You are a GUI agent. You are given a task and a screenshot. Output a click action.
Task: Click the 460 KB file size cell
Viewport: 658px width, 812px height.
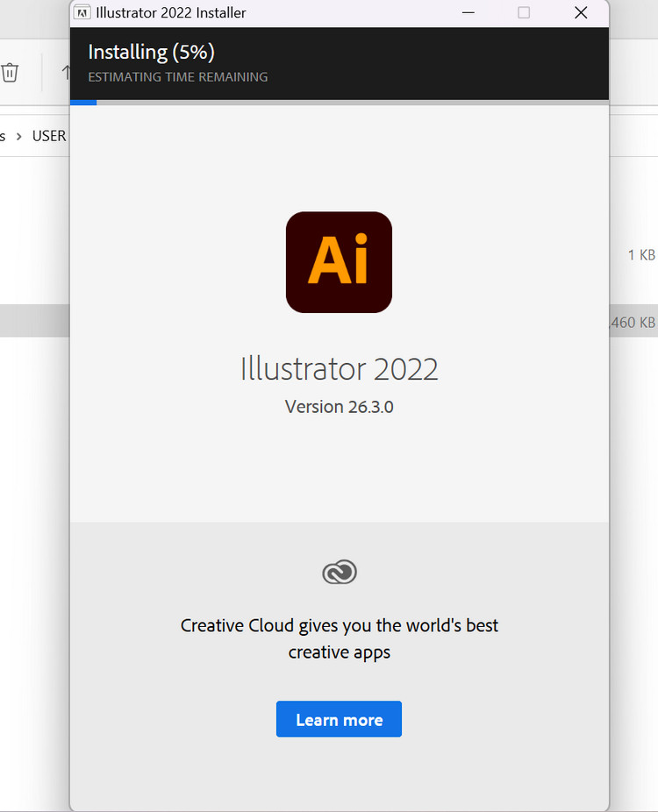pos(632,322)
